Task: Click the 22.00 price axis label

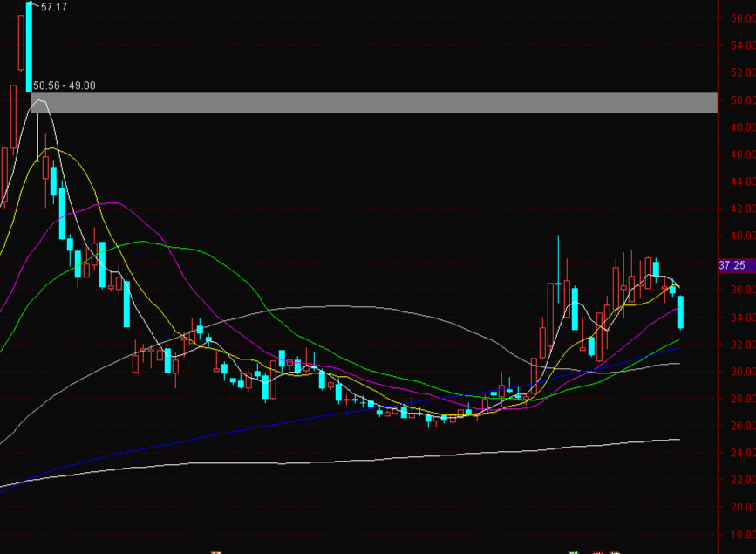Action: (x=743, y=480)
